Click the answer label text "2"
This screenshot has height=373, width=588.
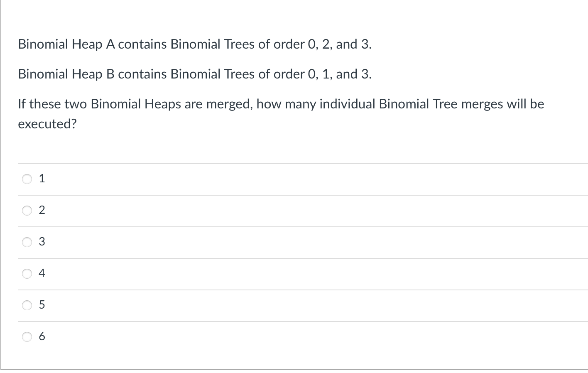pos(42,211)
